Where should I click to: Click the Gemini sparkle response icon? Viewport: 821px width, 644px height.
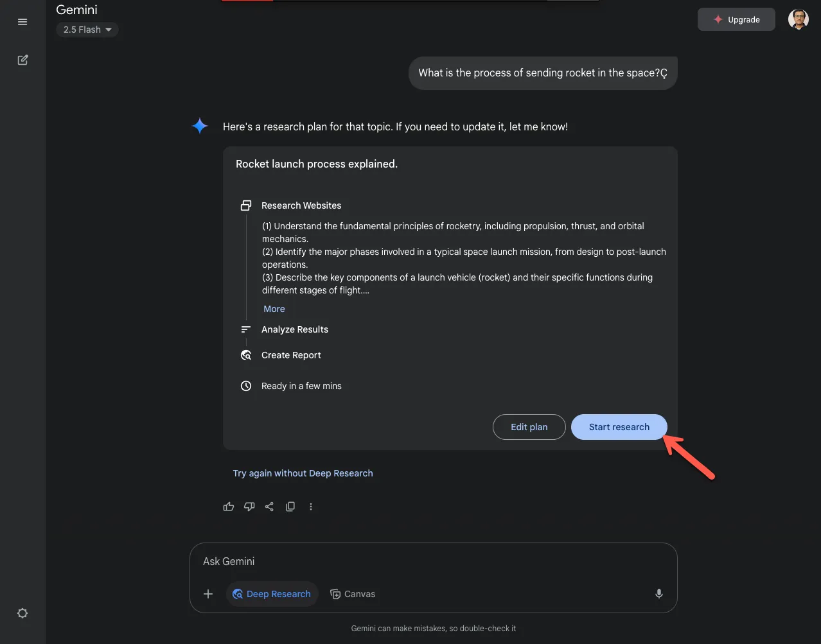pyautogui.click(x=200, y=126)
